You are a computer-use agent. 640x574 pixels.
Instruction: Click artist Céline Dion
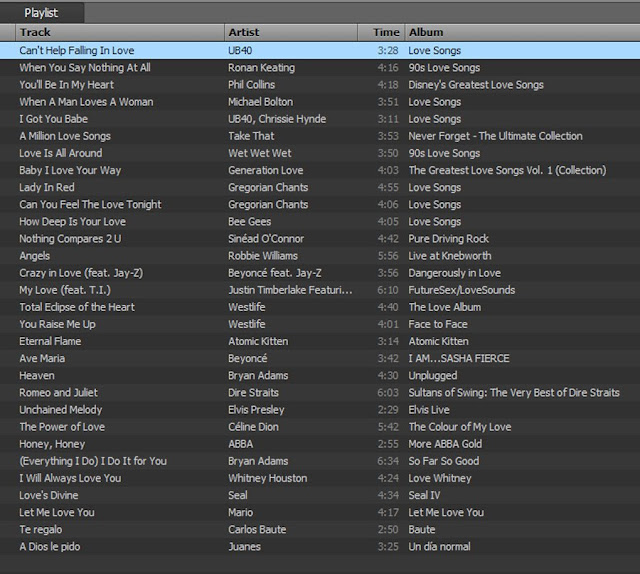(x=253, y=427)
